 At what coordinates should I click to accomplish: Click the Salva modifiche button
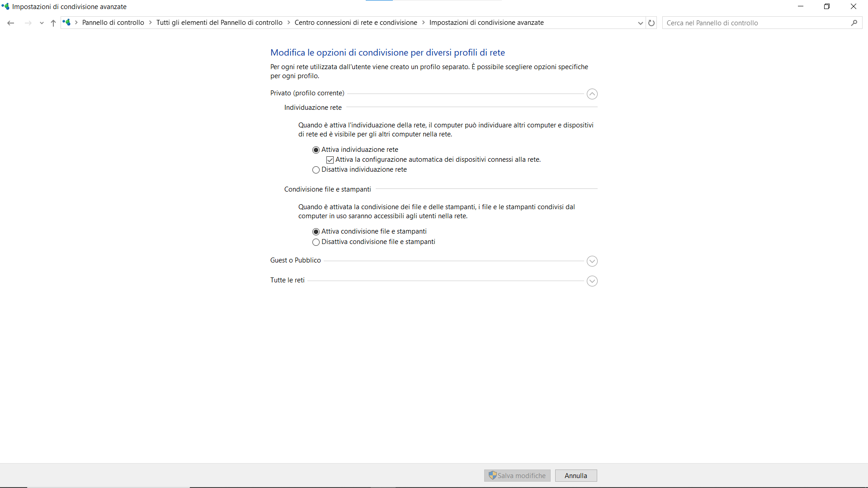coord(517,475)
